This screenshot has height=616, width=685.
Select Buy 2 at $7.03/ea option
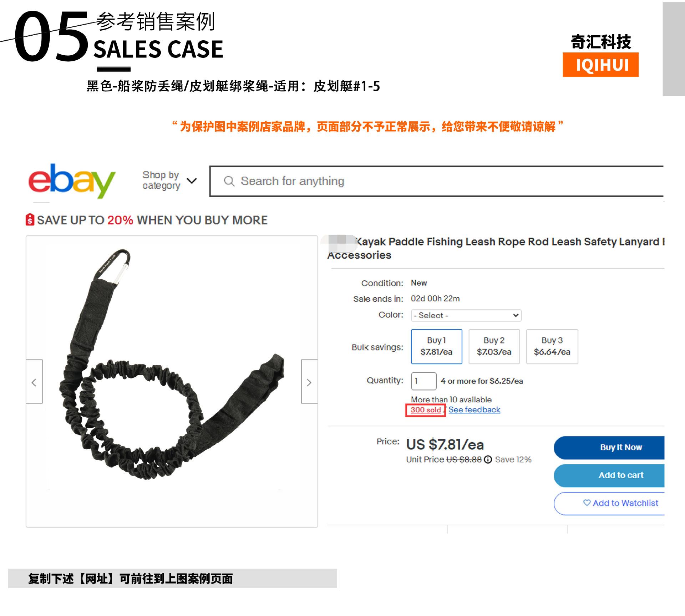point(494,346)
